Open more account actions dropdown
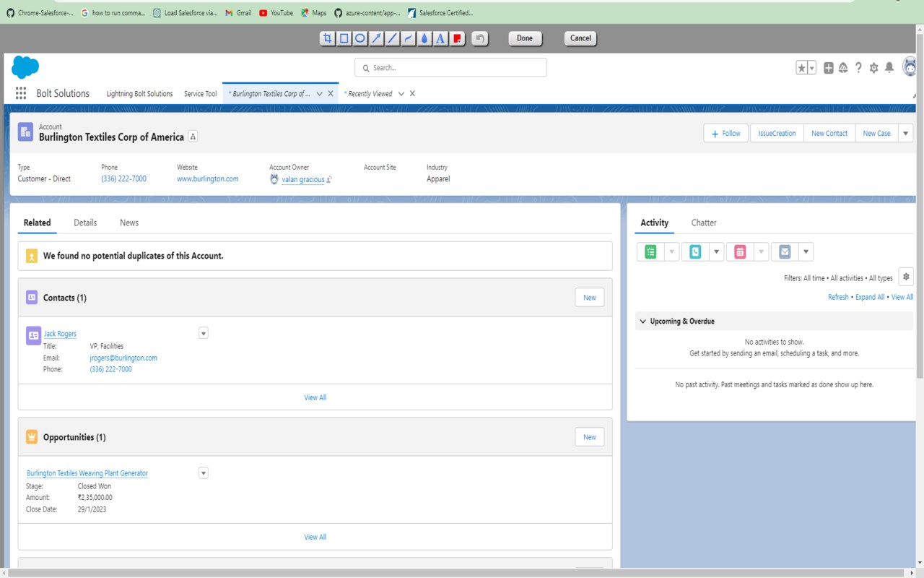The height and width of the screenshot is (578, 924). coord(906,133)
